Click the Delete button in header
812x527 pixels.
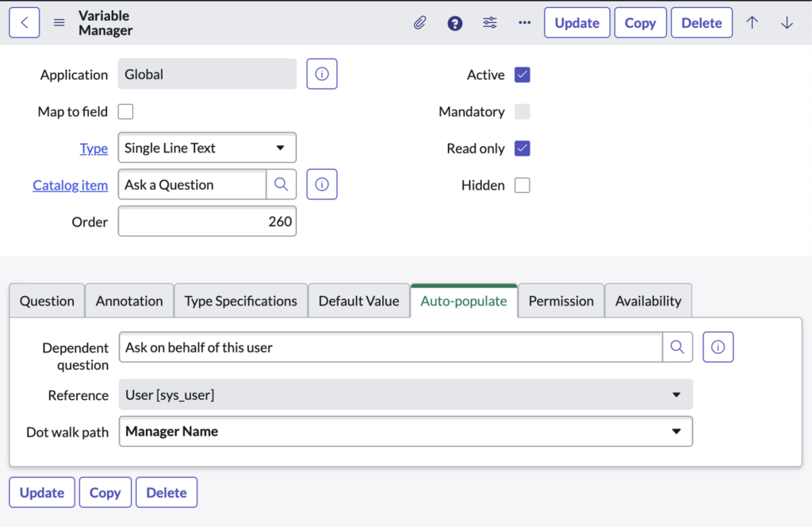point(701,23)
